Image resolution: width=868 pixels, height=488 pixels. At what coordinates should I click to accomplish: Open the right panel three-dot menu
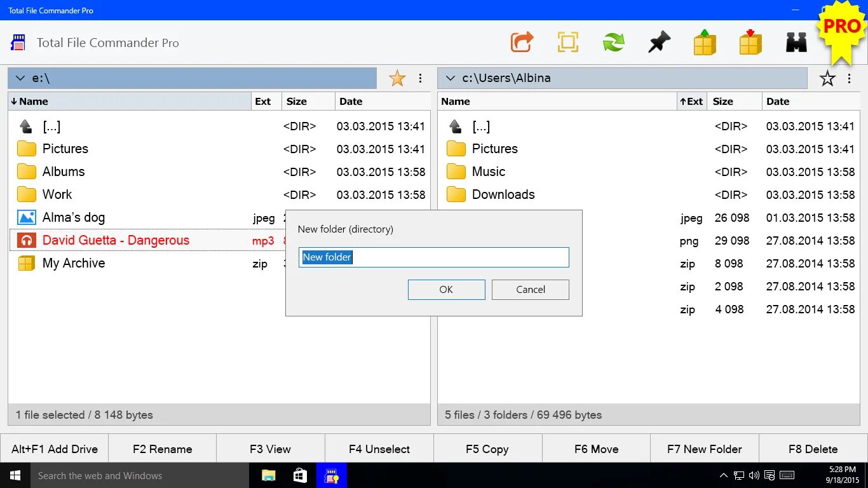point(849,78)
